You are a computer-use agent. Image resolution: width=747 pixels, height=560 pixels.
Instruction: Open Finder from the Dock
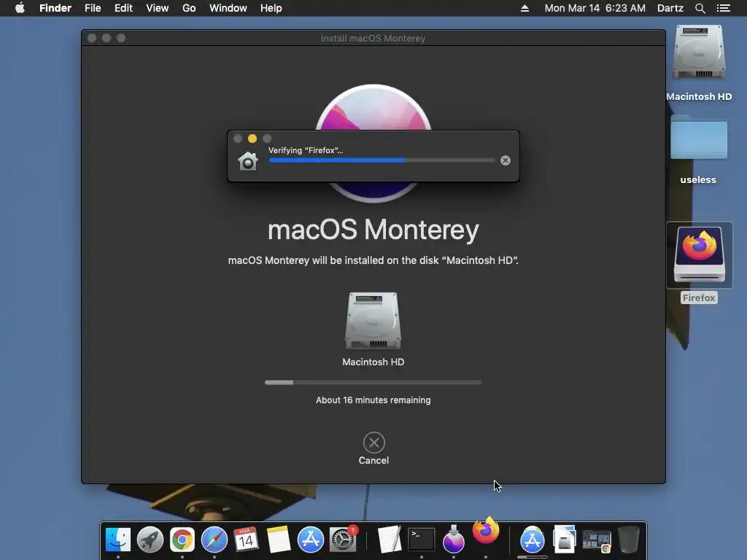[x=117, y=540]
